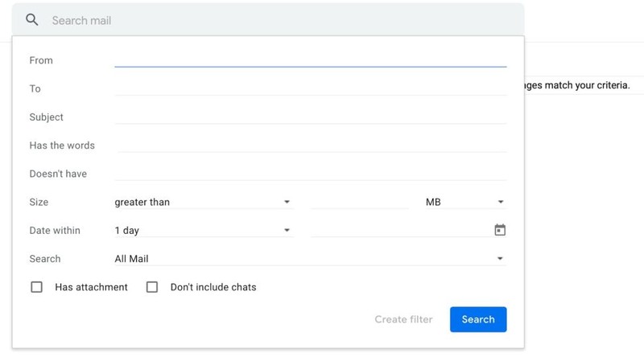
Task: Click the magnifying glass search icon
Action: pyautogui.click(x=32, y=20)
